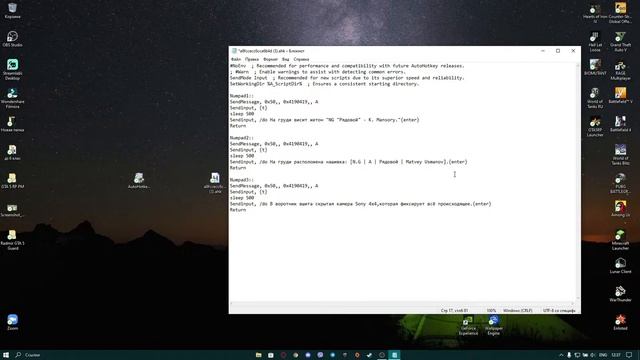The height and width of the screenshot is (360, 640).
Task: Select the AutoHotkey desktop shortcut
Action: pyautogui.click(x=139, y=181)
